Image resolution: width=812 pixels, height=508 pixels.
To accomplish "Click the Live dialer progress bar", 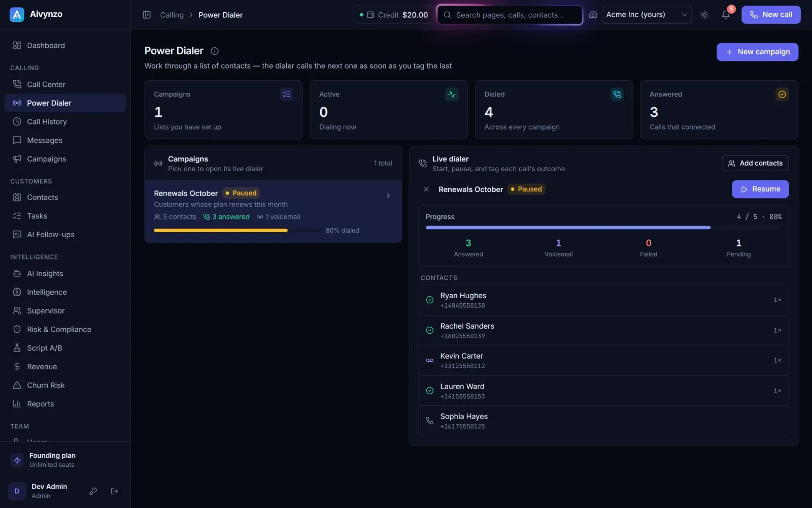I will click(x=603, y=228).
